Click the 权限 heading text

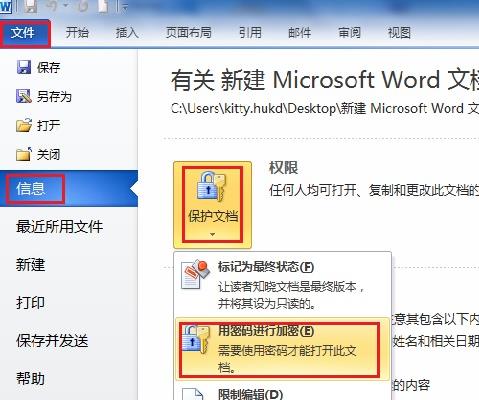coord(283,167)
